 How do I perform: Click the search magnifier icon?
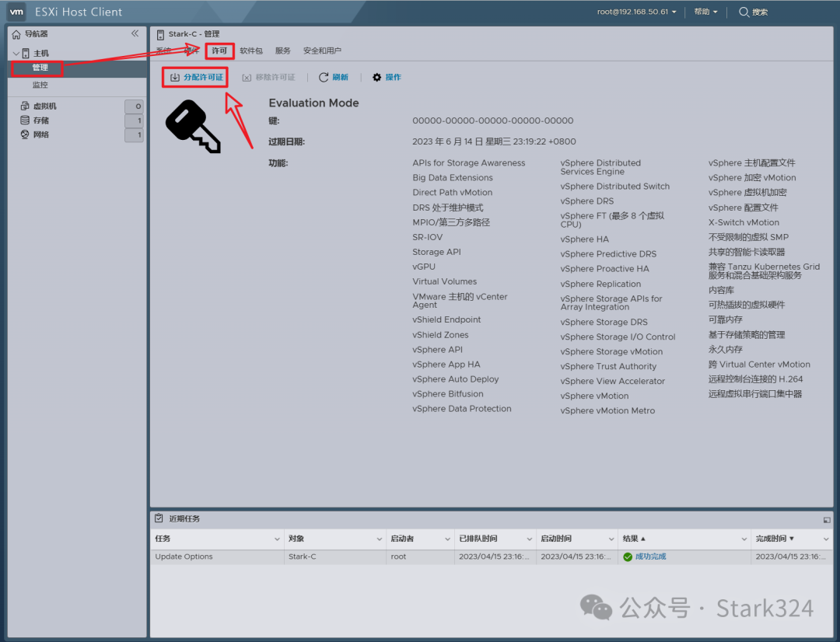click(x=744, y=12)
